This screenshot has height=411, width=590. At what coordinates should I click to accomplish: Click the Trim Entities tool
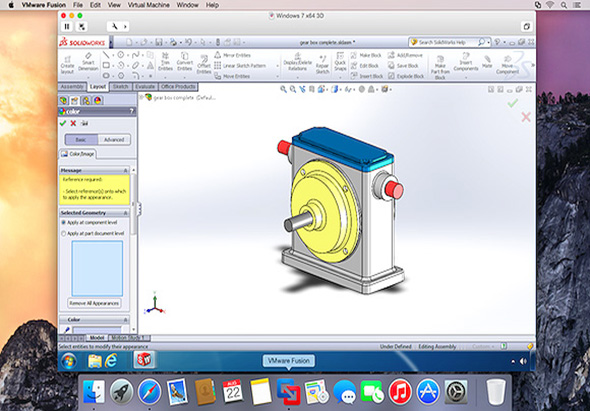(x=165, y=62)
